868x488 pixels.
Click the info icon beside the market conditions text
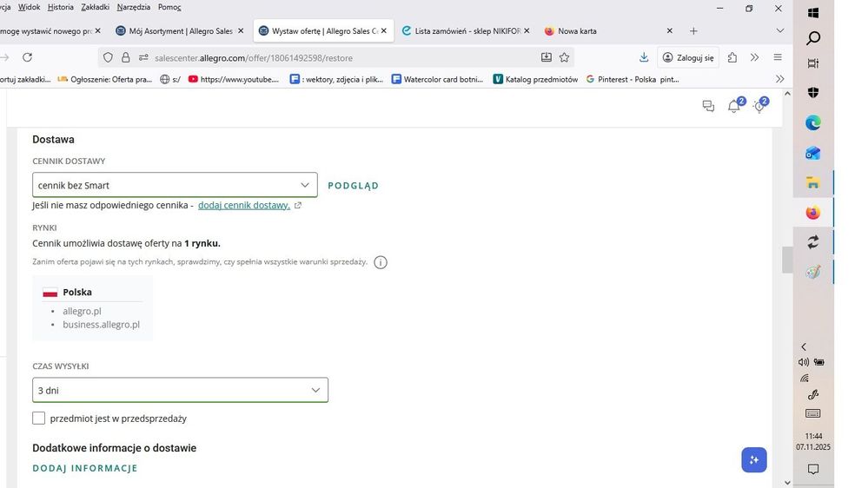click(381, 262)
